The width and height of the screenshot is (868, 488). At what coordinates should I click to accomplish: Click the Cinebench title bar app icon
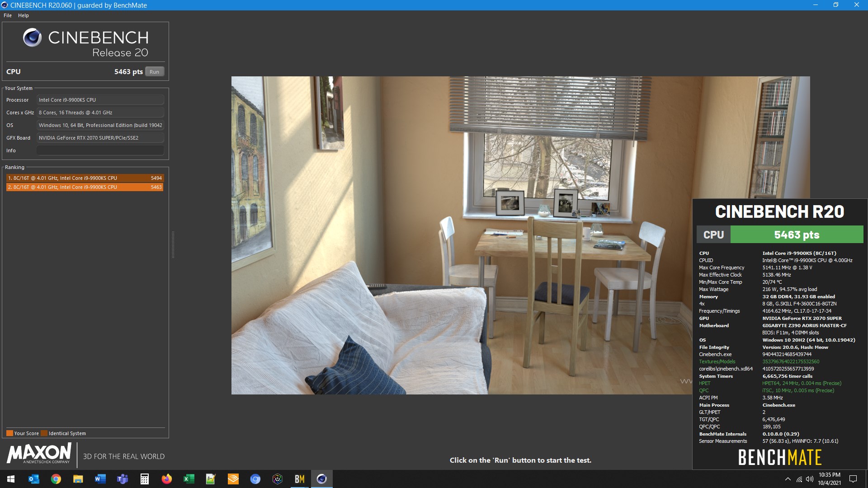(5, 5)
